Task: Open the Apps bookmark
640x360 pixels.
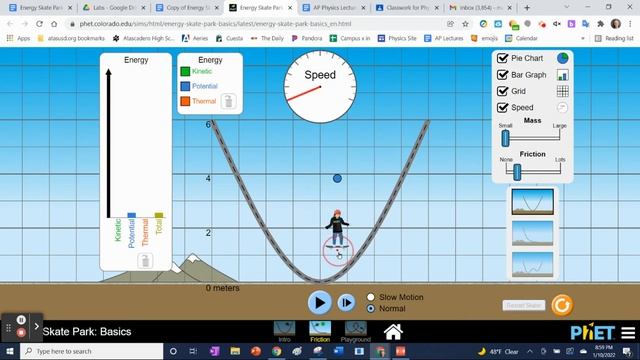Action: [x=19, y=38]
